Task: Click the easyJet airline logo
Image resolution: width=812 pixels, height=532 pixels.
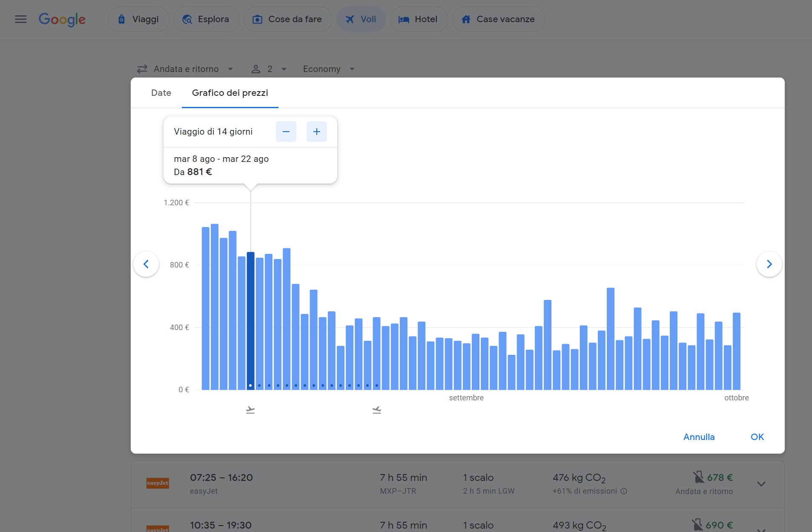Action: pyautogui.click(x=158, y=483)
